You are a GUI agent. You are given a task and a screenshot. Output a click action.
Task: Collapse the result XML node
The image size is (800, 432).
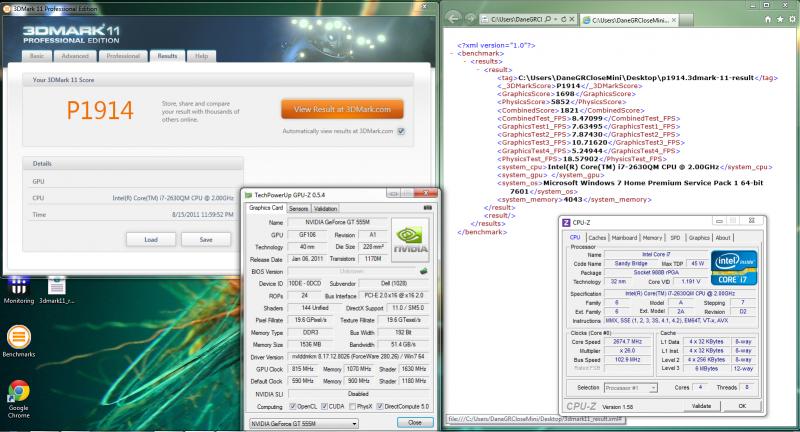click(479, 70)
